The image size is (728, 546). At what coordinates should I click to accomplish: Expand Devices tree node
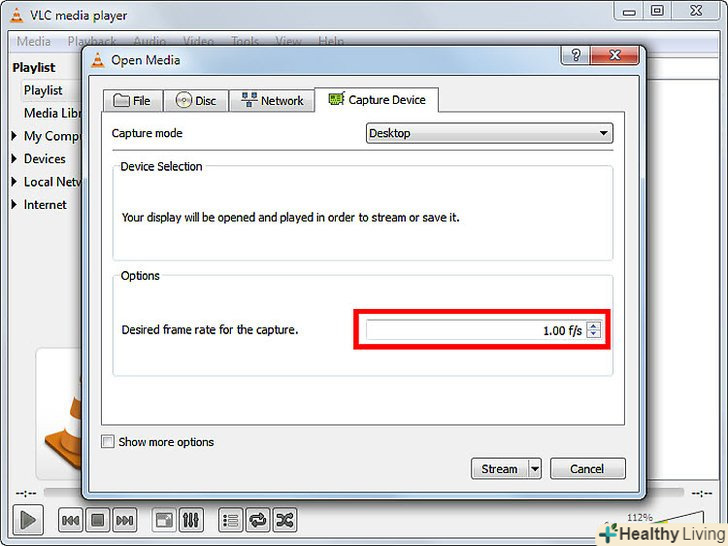coord(14,158)
